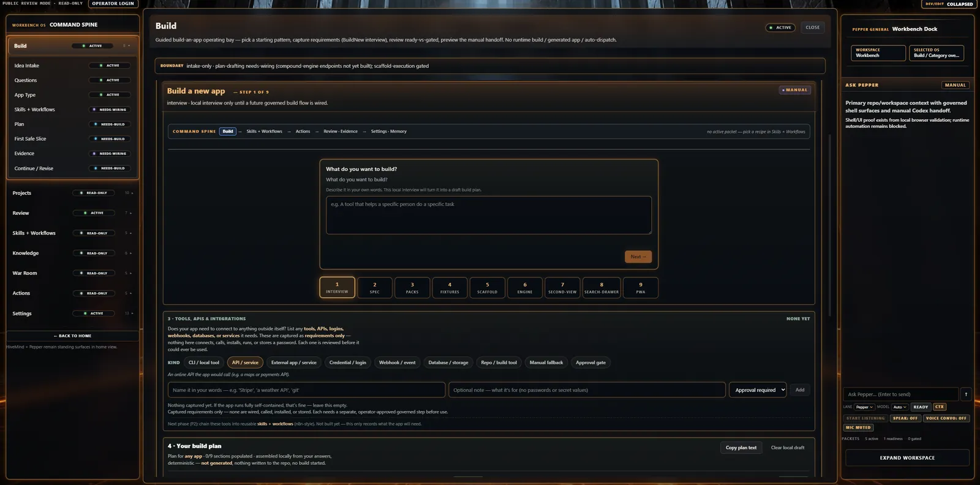This screenshot has height=485, width=980.
Task: Click the READ-ONLY badge beside Projects
Action: (x=94, y=193)
